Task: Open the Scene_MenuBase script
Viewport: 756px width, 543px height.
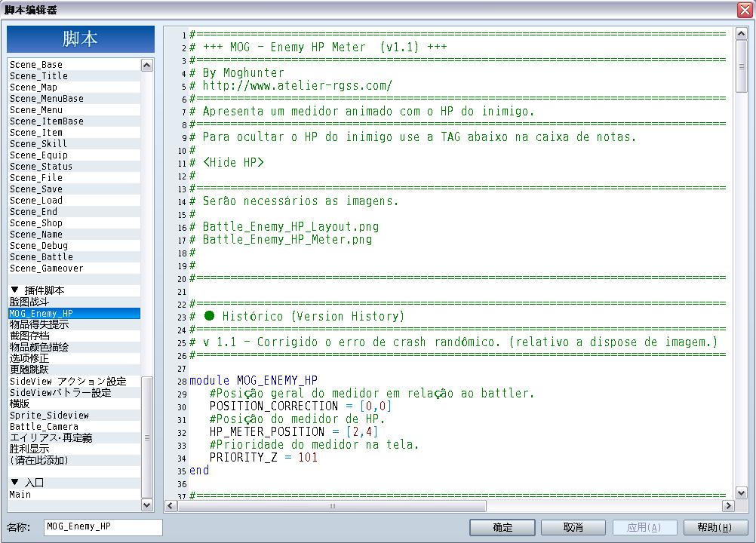Action: (x=74, y=98)
